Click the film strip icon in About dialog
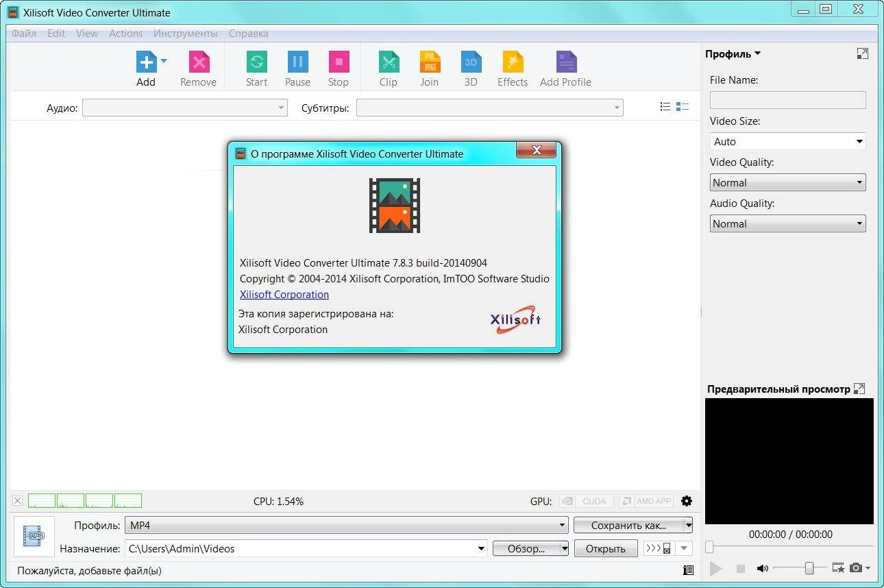The image size is (884, 588). [x=394, y=206]
